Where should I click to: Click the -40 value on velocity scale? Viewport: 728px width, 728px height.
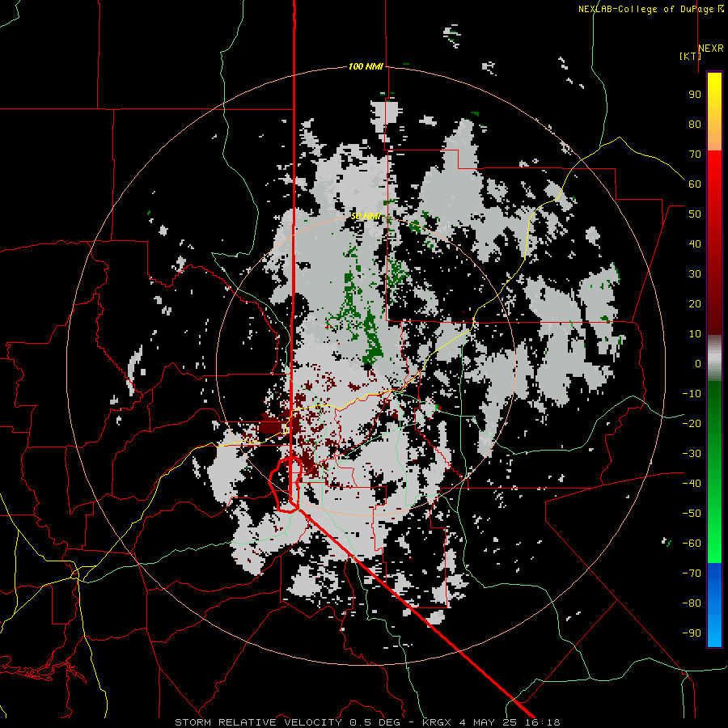click(692, 484)
